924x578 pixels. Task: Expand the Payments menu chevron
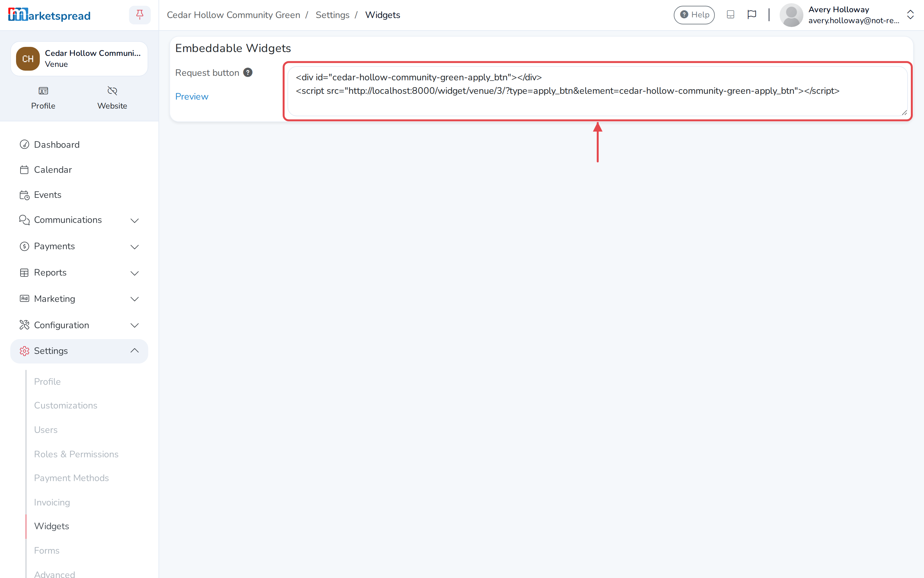(x=134, y=247)
